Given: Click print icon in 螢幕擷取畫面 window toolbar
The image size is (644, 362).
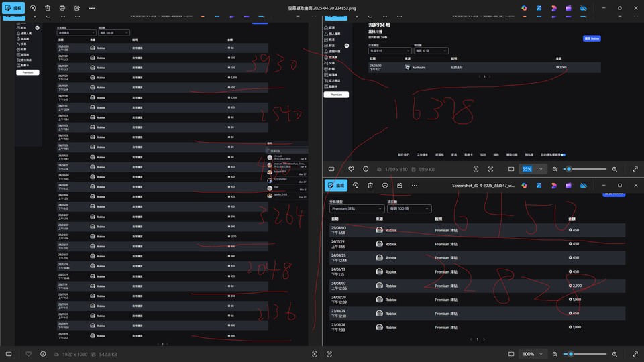Looking at the screenshot, I should pos(62,8).
